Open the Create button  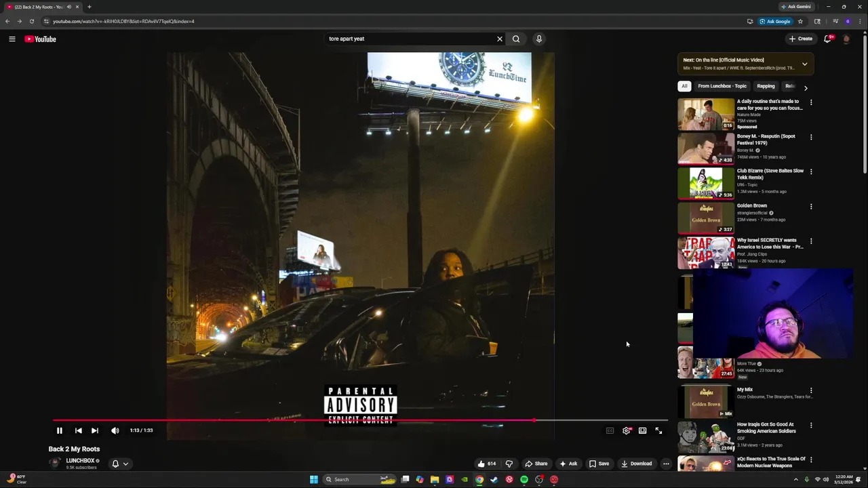[x=801, y=39]
